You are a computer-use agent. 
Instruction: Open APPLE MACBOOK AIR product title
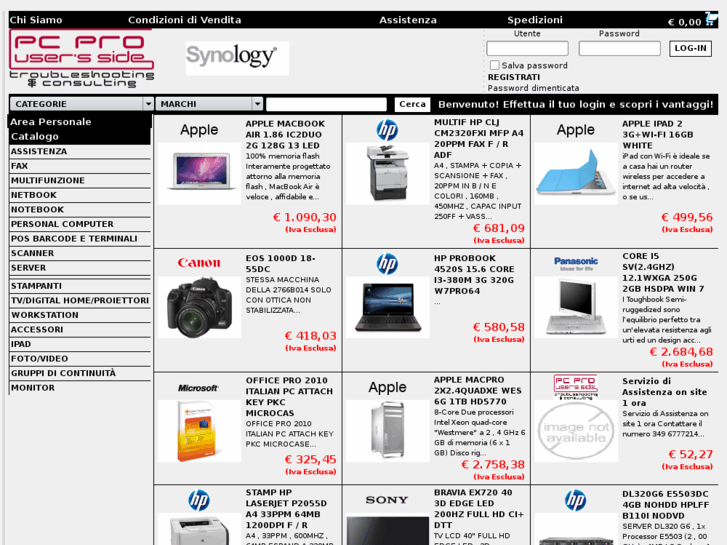click(x=285, y=135)
